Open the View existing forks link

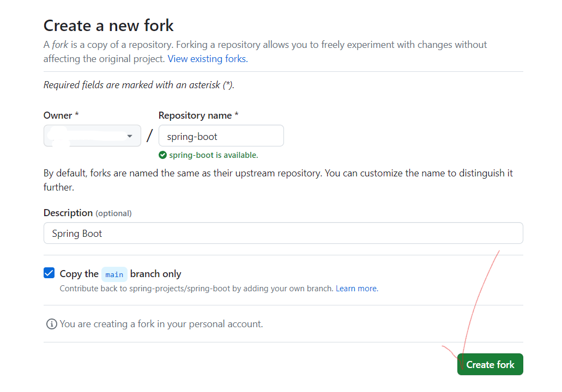click(x=208, y=59)
